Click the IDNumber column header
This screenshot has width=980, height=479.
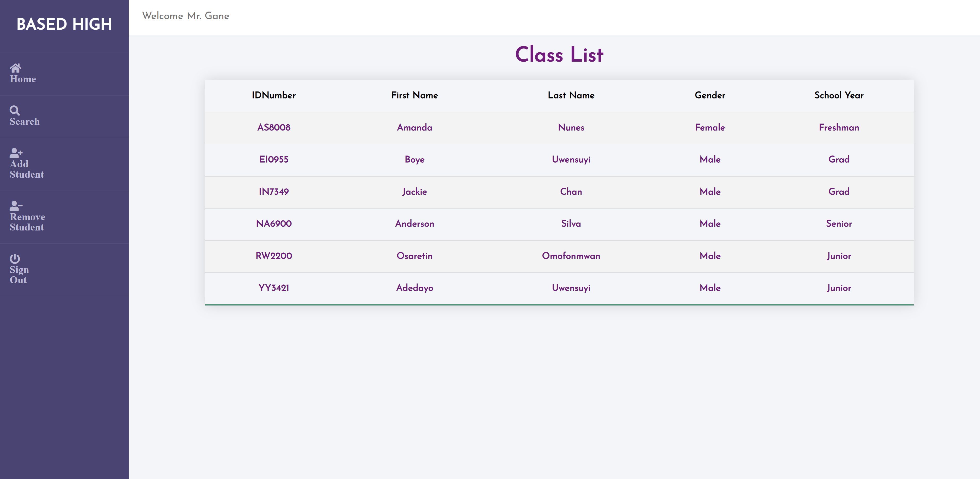tap(273, 95)
